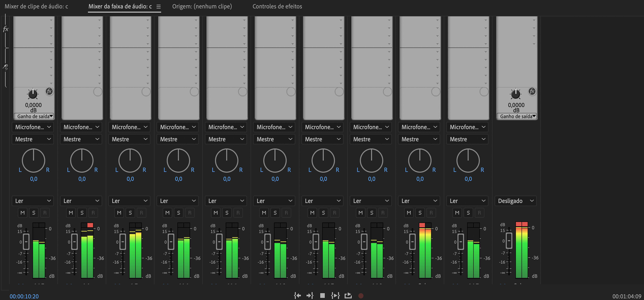
Task: Click the Go to In point button
Action: click(x=297, y=296)
